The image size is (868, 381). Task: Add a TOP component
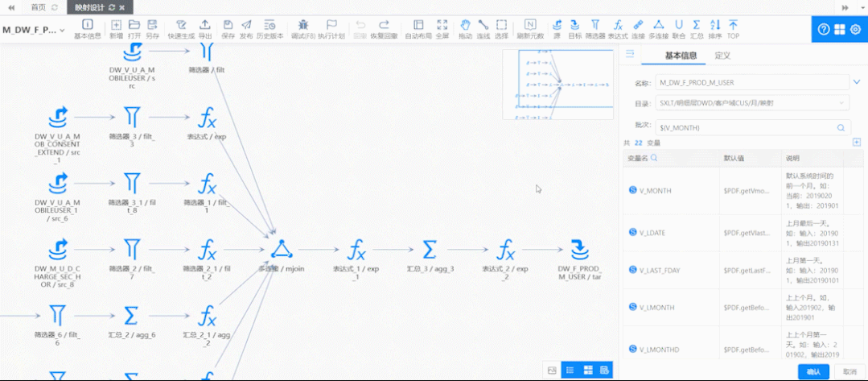pyautogui.click(x=733, y=29)
